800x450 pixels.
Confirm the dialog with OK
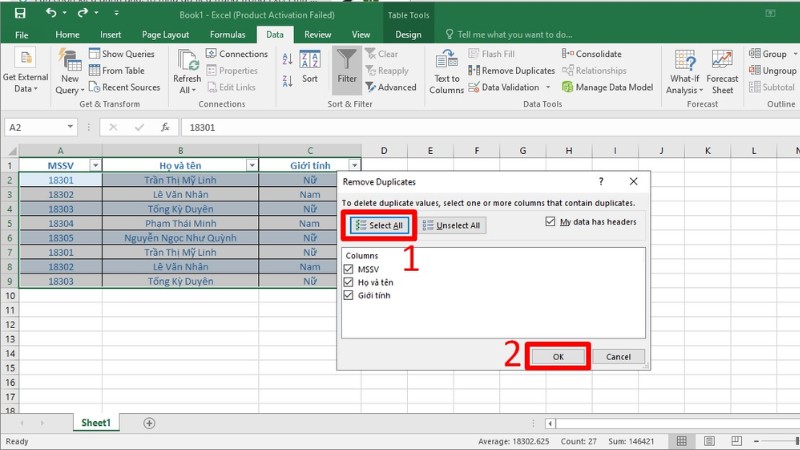click(558, 356)
